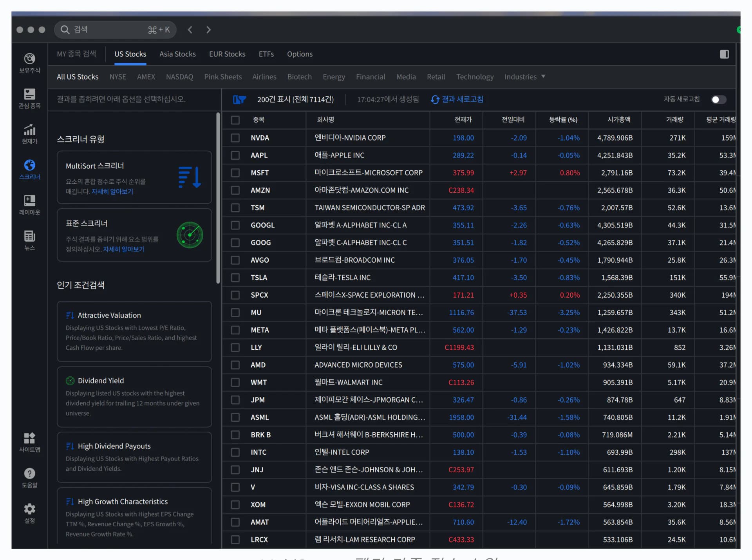Click the MultiSort sort-arrow icon
This screenshot has width=752, height=560.
tap(190, 177)
